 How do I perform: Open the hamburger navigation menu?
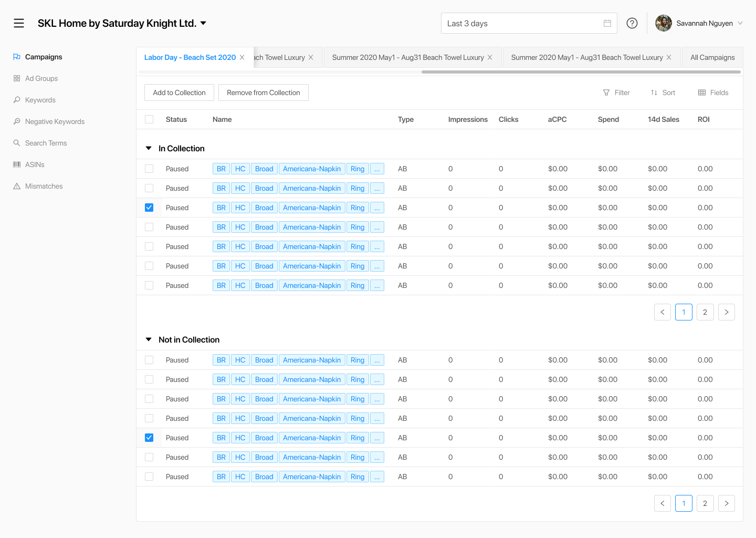click(19, 23)
